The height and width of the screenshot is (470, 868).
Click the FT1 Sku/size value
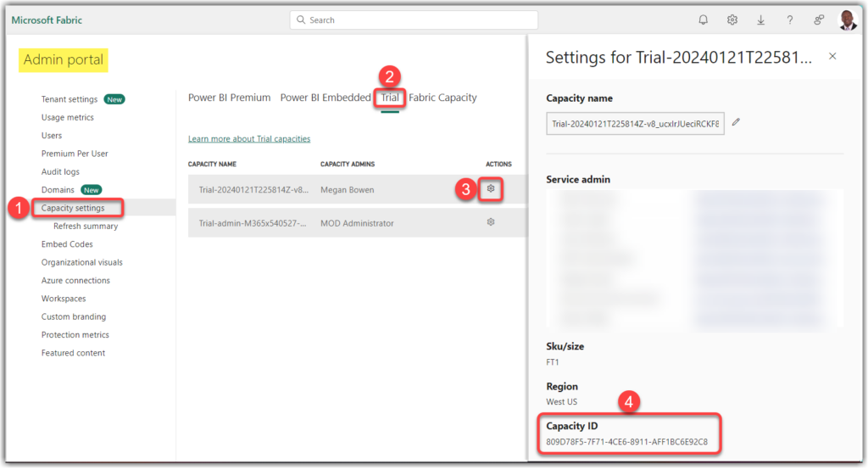pos(553,362)
